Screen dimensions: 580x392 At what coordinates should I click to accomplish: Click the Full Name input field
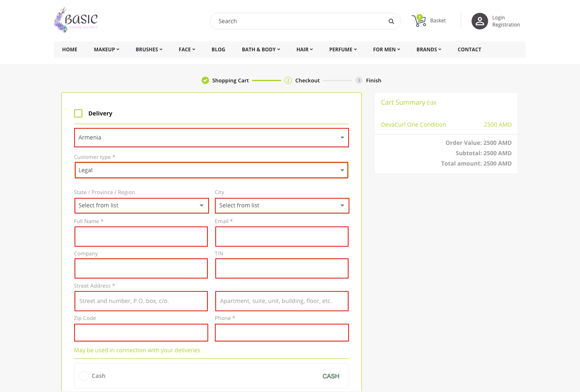(x=141, y=236)
